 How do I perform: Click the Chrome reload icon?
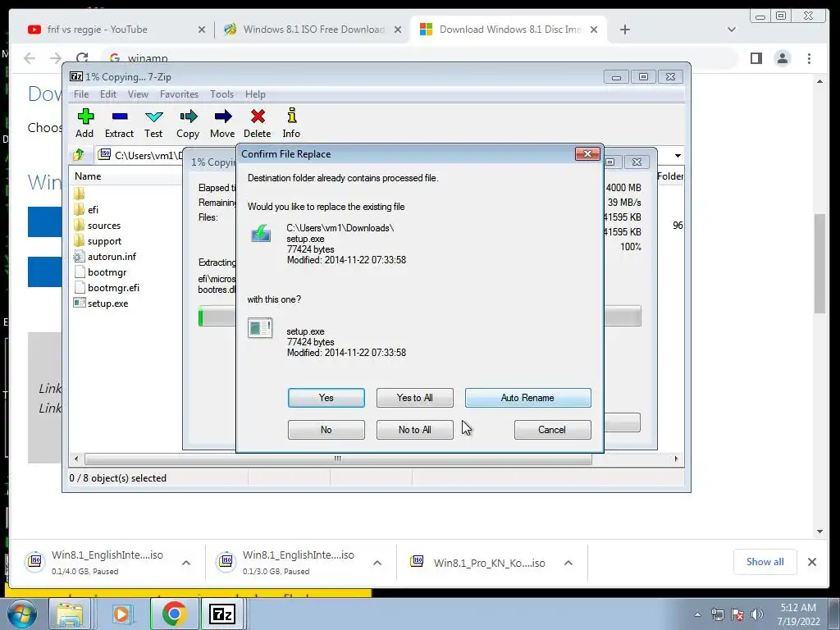tap(82, 58)
